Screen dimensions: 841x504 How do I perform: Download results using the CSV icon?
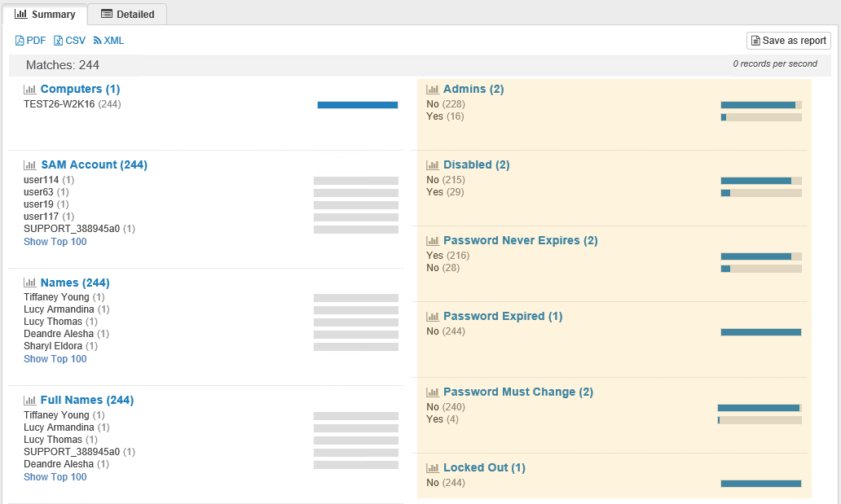click(58, 41)
